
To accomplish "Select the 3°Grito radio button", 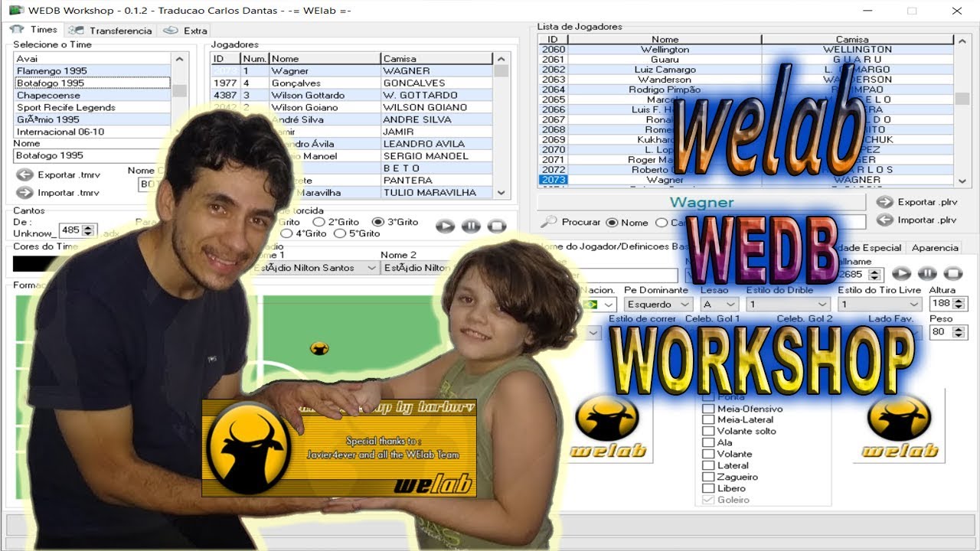I will tap(377, 222).
